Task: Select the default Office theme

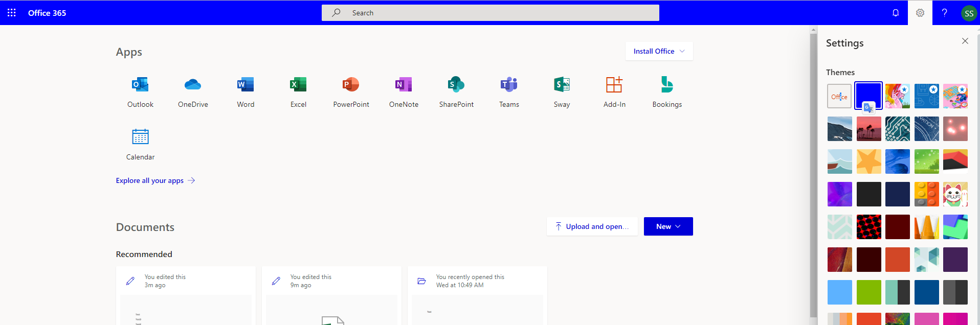Action: click(x=839, y=96)
